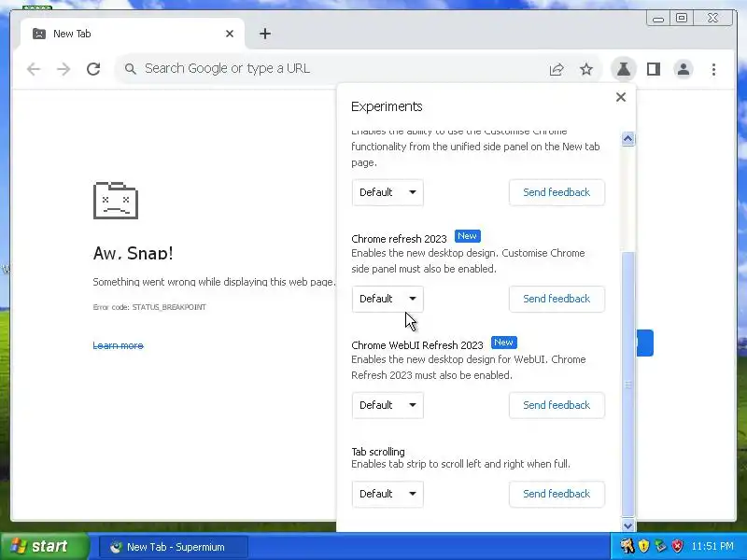
Task: Click the Experiments panel scroll up arrow
Action: click(627, 138)
